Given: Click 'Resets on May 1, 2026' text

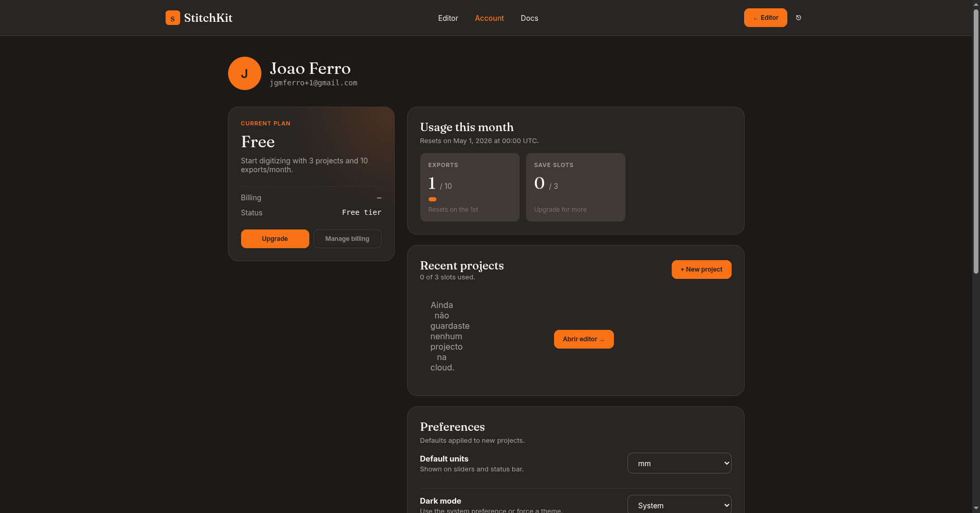Looking at the screenshot, I should (479, 141).
